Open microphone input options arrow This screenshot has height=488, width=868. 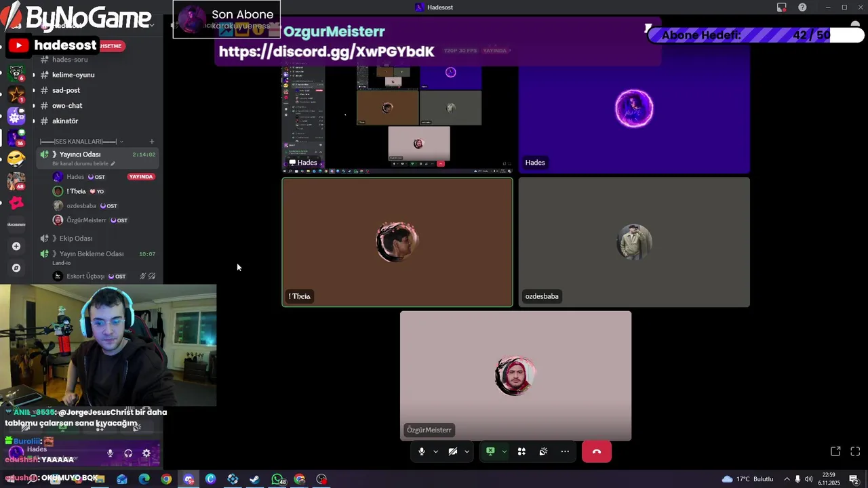[x=435, y=451]
